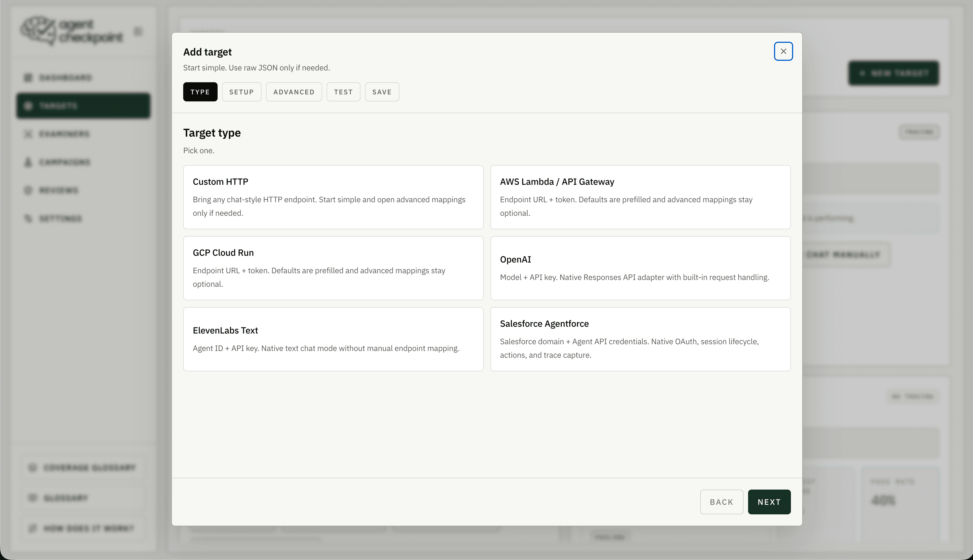Select GCP Cloud Run target type
The image size is (973, 560).
333,268
